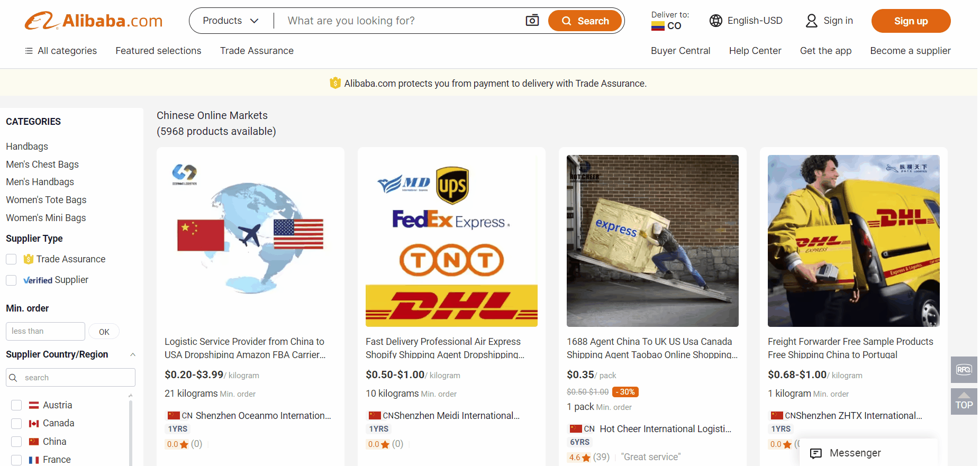Image resolution: width=980 pixels, height=466 pixels.
Task: Enable the Trade Assurance checkbox
Action: [11, 259]
